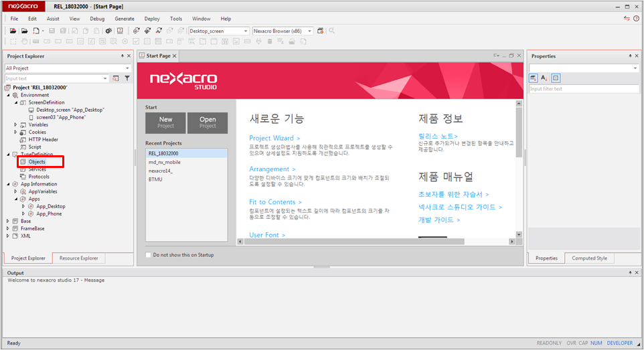Click the New Project button
Screen dimensions: 644x350
coord(165,122)
